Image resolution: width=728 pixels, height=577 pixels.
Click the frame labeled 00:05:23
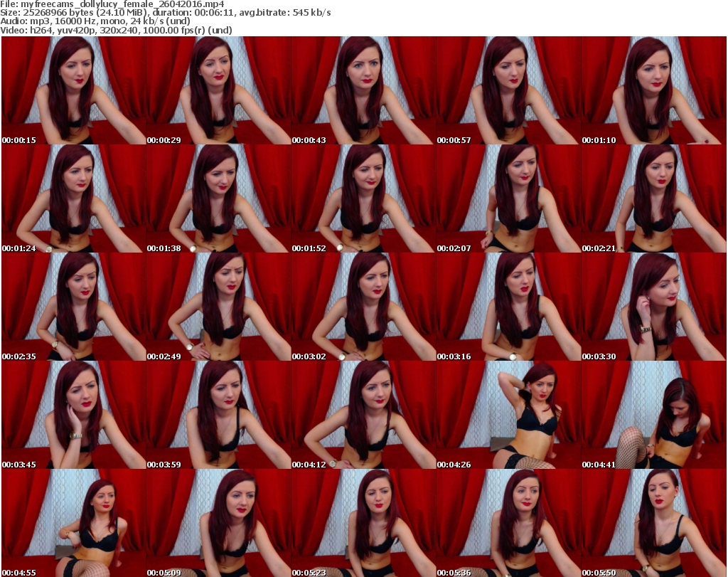coord(363,523)
